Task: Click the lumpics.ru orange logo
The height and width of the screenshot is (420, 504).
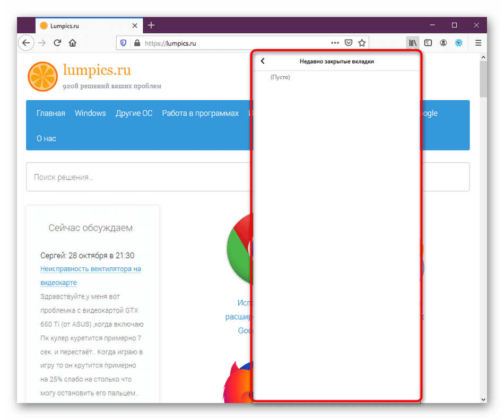Action: (x=43, y=77)
